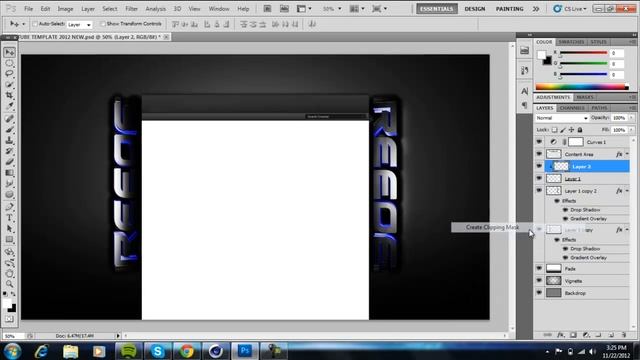Select the Elliptical Marquee tool
This screenshot has width=640, height=360.
pos(9,63)
